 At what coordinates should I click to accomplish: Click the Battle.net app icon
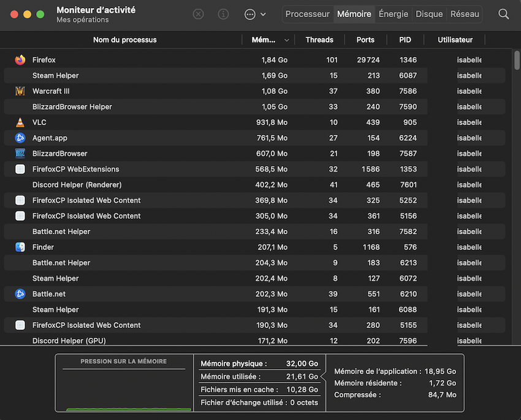pyautogui.click(x=20, y=294)
